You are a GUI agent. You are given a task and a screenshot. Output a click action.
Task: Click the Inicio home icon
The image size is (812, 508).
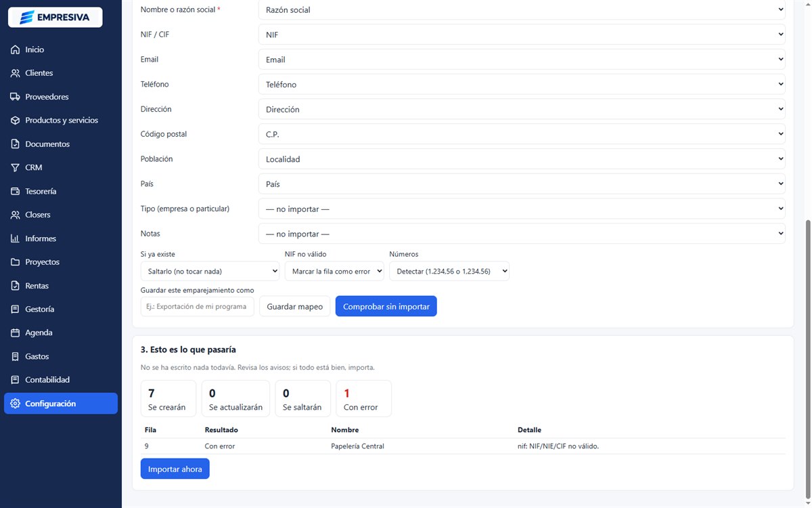(x=16, y=49)
